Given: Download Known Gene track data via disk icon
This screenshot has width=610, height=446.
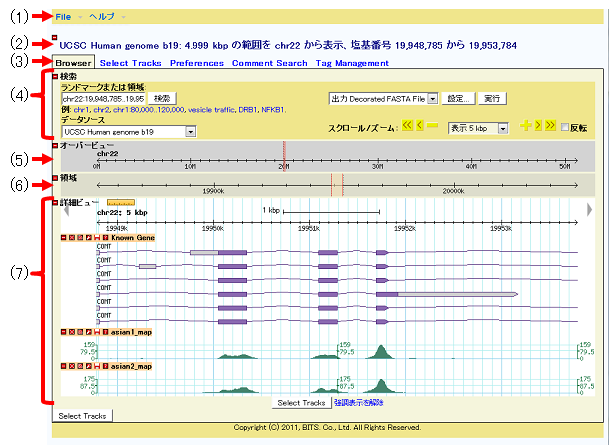Looking at the screenshot, I should (97, 237).
